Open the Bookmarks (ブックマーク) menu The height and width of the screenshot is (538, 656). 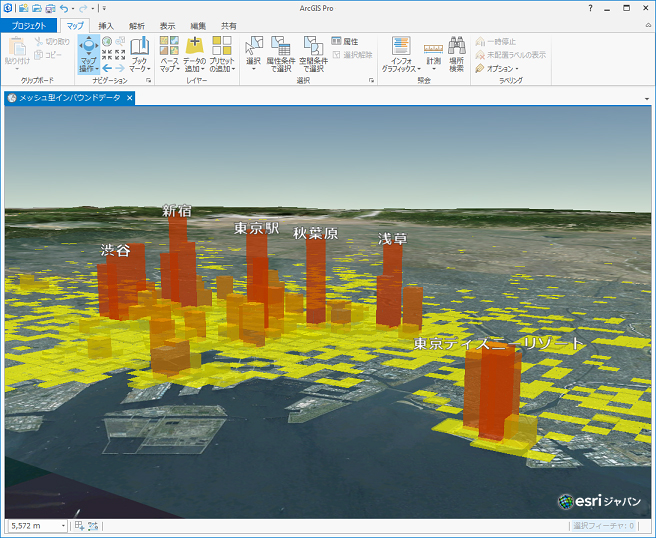pyautogui.click(x=139, y=48)
